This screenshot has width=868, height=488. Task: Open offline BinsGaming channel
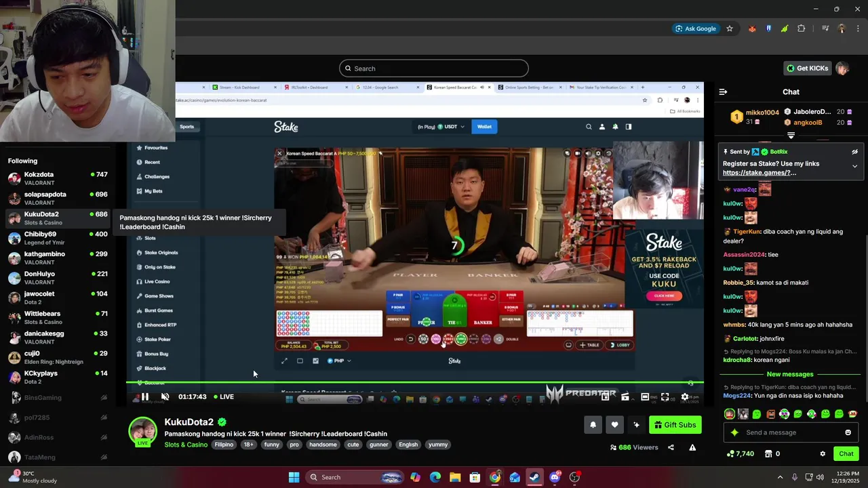(x=58, y=398)
